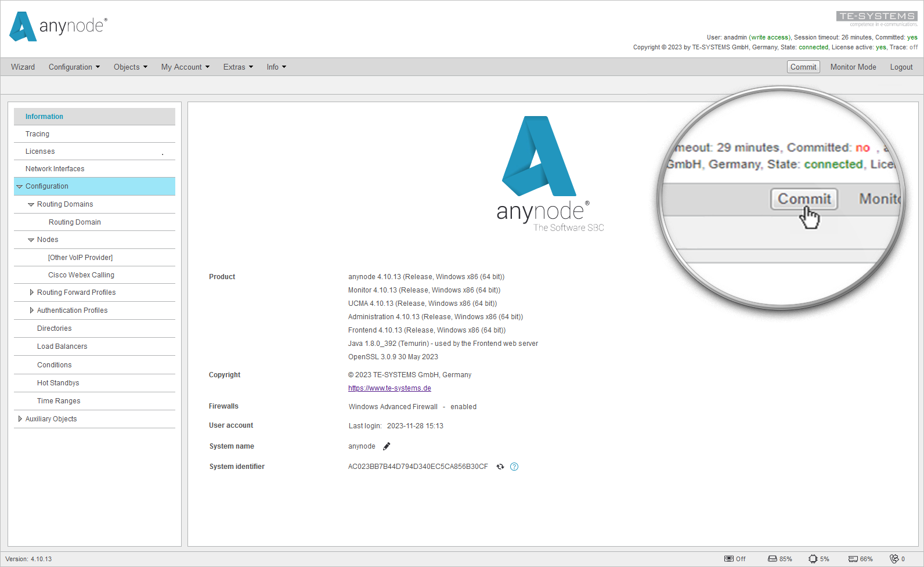Select the [Other VoIP Provider] node
Screen dimensions: 924x567
[x=95, y=258]
